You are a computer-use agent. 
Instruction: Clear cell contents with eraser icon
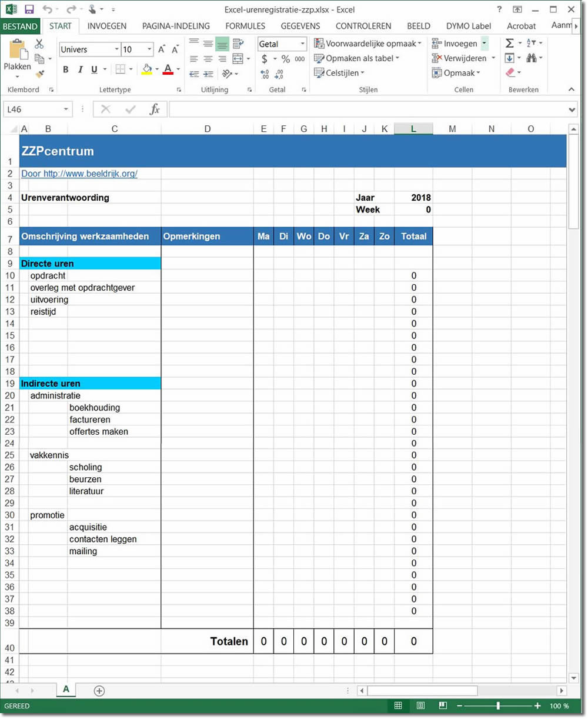click(x=510, y=73)
